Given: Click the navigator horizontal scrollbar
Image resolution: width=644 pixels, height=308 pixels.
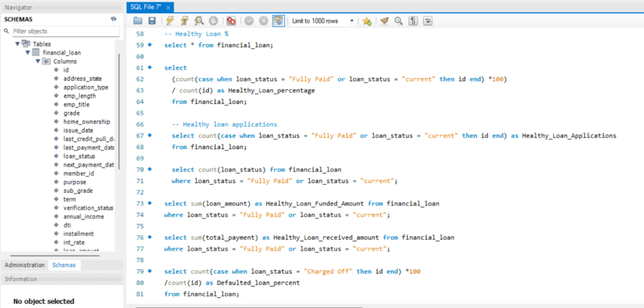Looking at the screenshot, I should 54,255.
